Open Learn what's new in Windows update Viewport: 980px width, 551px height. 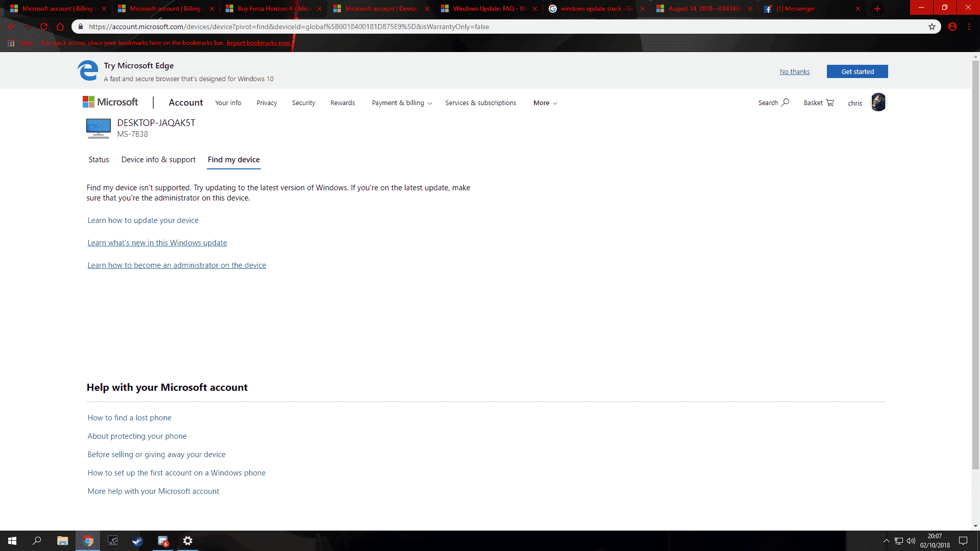coord(157,243)
